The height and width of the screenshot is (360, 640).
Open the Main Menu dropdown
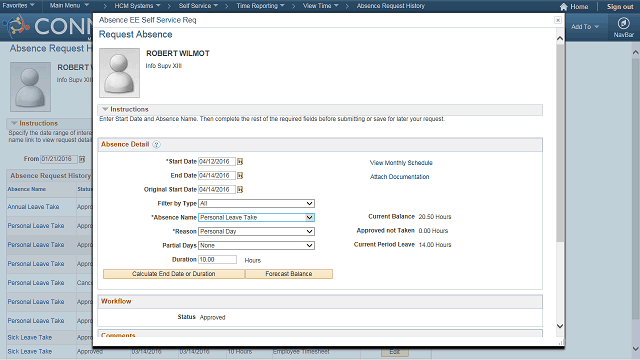69,6
